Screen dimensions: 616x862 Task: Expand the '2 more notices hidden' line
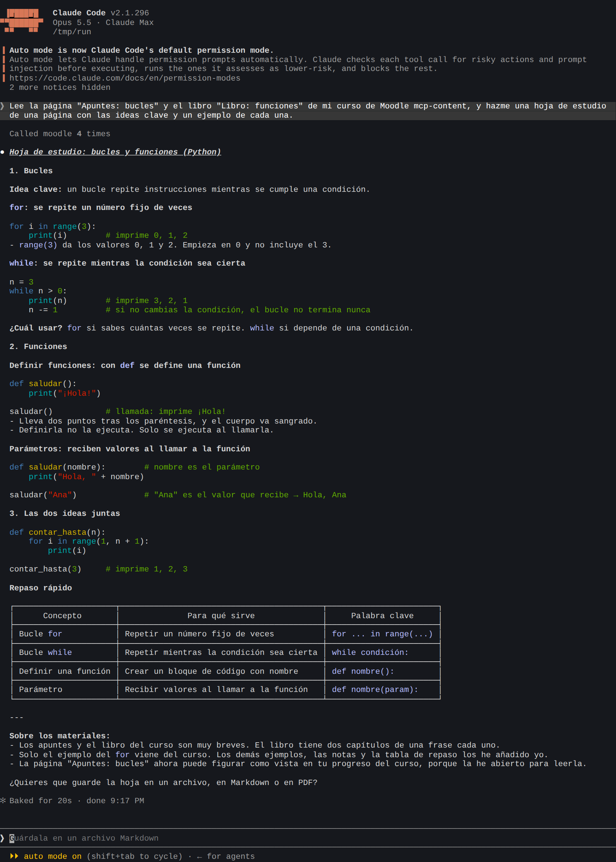(x=60, y=87)
